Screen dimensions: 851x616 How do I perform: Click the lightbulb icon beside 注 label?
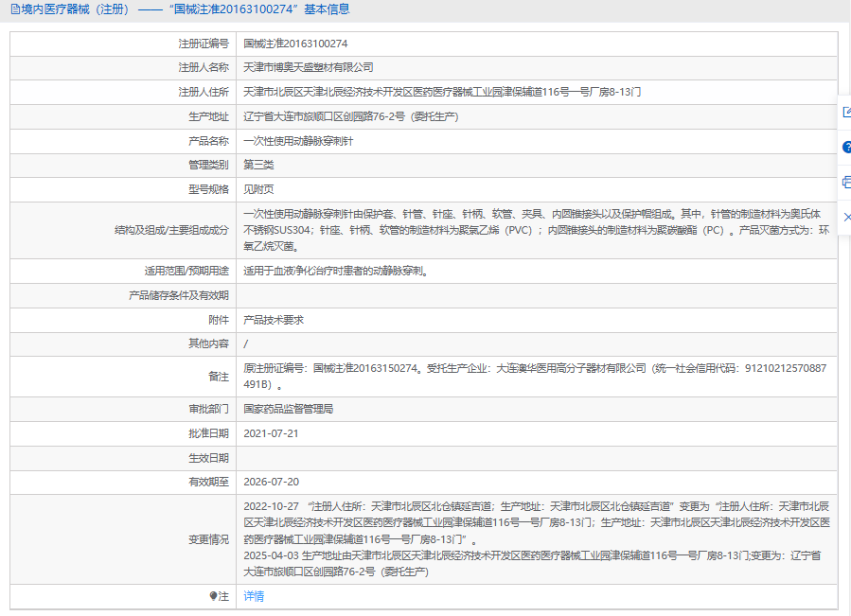pos(213,596)
